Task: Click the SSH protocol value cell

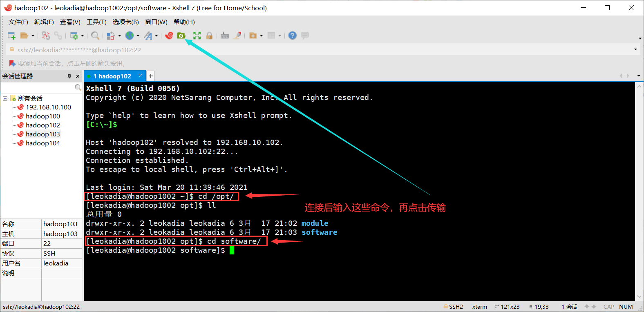Action: pyautogui.click(x=62, y=254)
